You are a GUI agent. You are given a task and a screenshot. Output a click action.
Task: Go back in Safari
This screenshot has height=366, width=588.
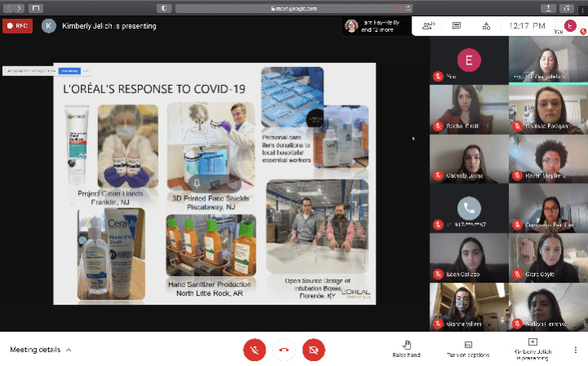(x=9, y=8)
